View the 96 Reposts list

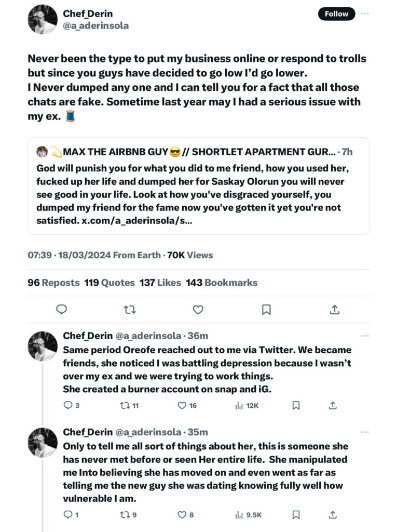(x=53, y=283)
